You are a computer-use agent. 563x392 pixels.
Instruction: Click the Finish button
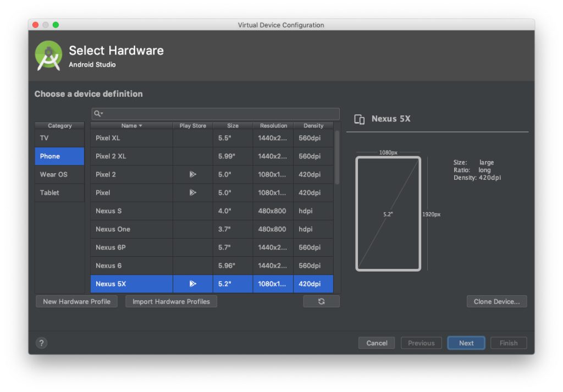click(x=509, y=343)
